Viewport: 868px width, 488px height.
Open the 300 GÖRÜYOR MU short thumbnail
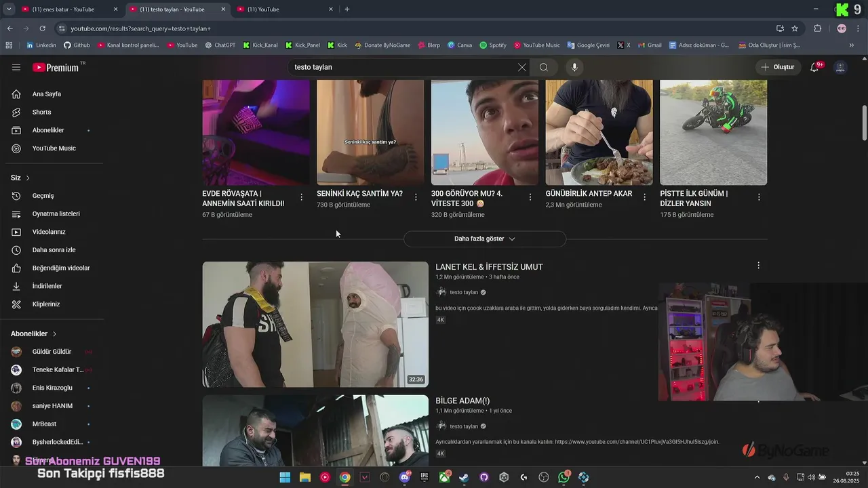[485, 133]
